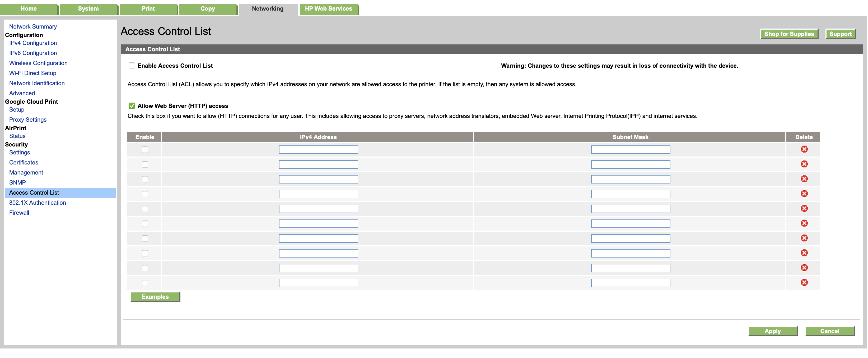Screen dimensions: 868x358
Task: Click the delete icon in the fifth ACL row
Action: tap(804, 209)
